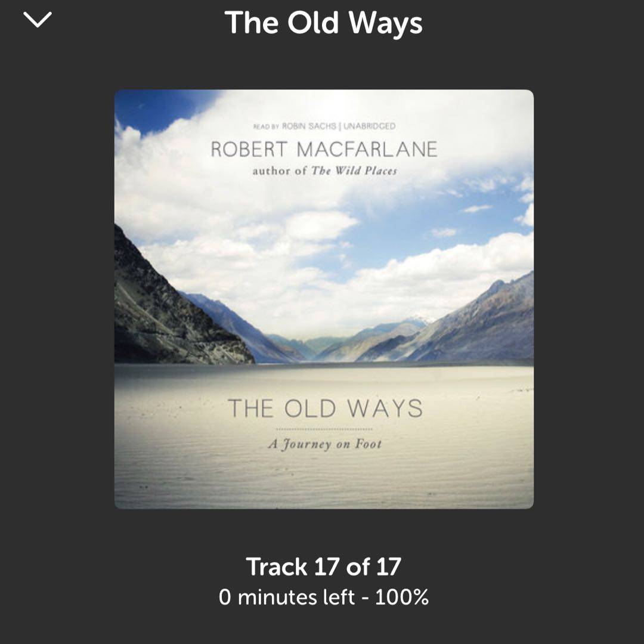The width and height of the screenshot is (644, 644).
Task: Tap the header title The Old Ways
Action: (x=323, y=22)
